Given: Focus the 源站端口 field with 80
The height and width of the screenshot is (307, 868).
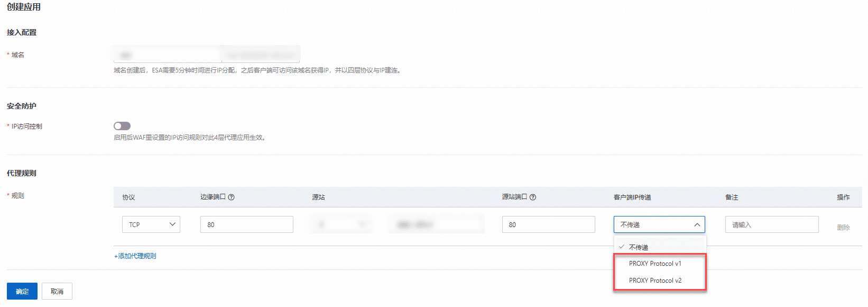Looking at the screenshot, I should 549,224.
